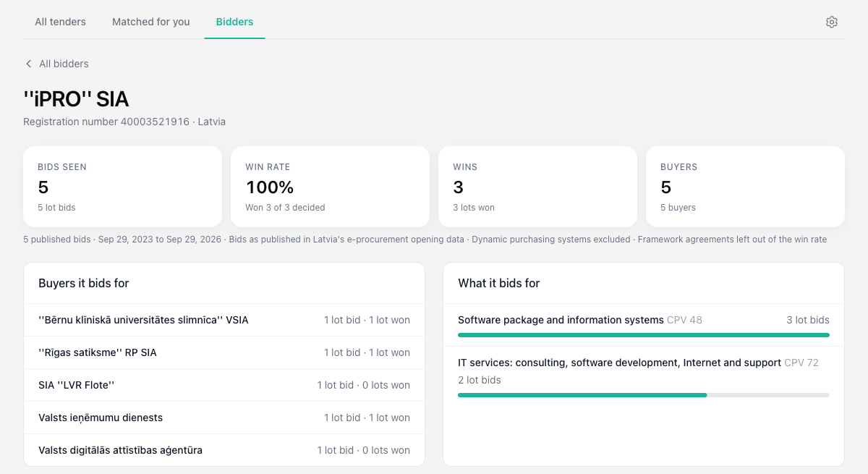
Task: Click the back chevron beside All bidders
Action: (29, 64)
